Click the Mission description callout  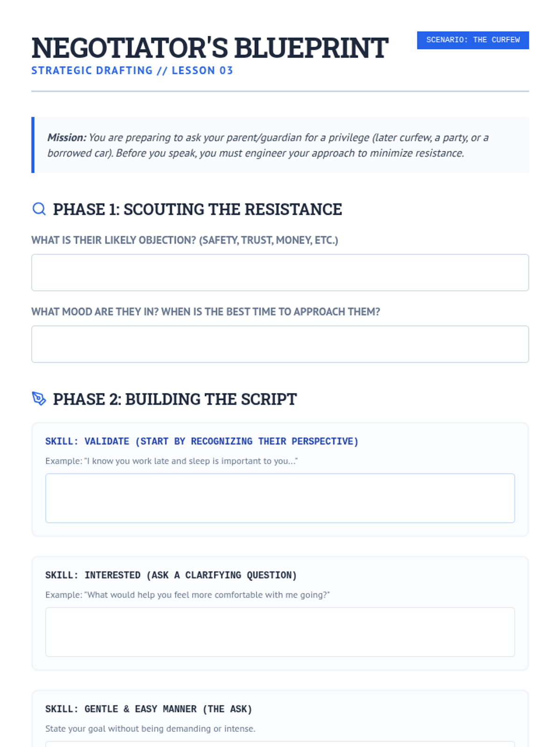[x=280, y=145]
